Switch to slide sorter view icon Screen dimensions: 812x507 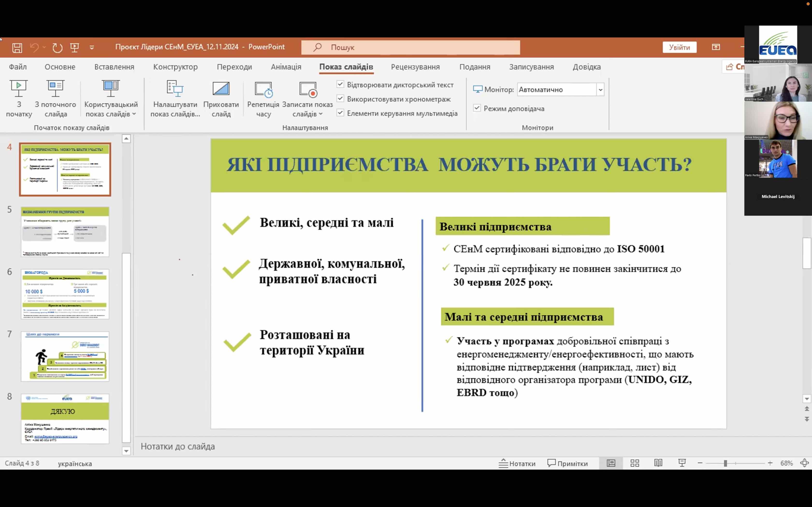635,463
